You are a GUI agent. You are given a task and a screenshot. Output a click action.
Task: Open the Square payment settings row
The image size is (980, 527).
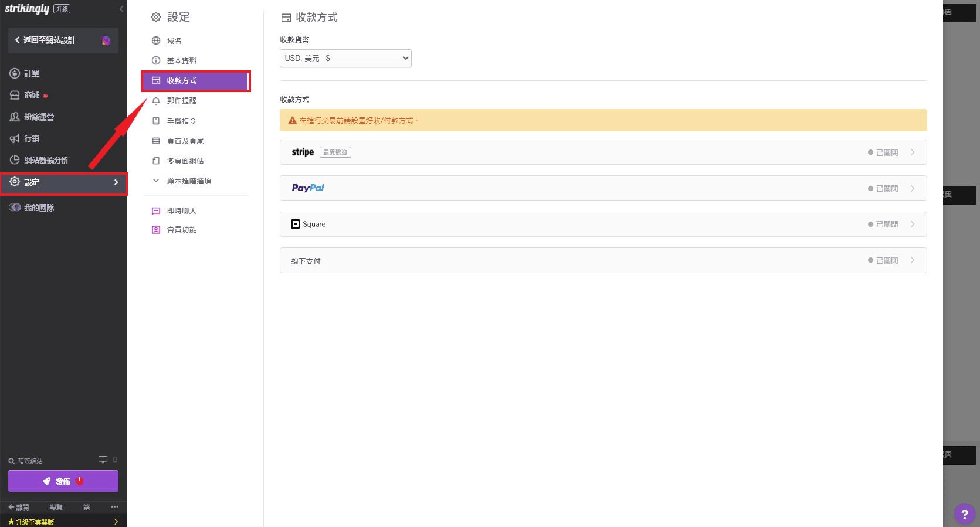603,225
